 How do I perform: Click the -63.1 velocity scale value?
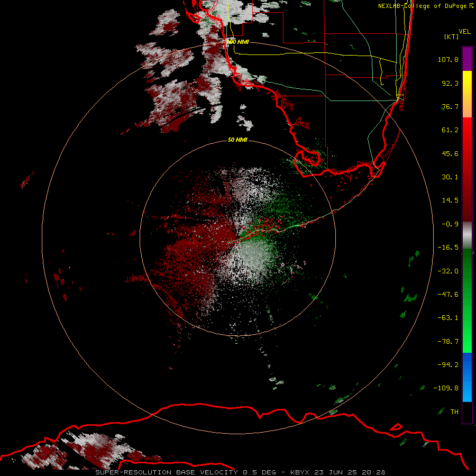pos(448,318)
